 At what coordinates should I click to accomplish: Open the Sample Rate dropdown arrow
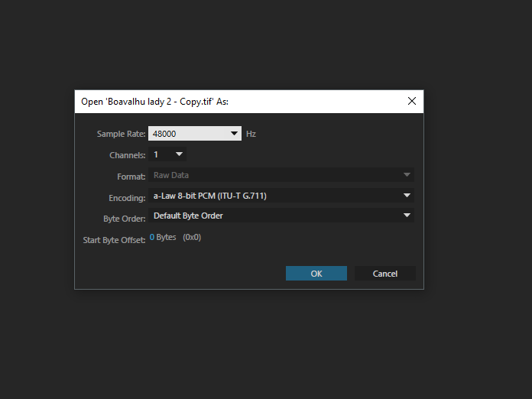(234, 134)
